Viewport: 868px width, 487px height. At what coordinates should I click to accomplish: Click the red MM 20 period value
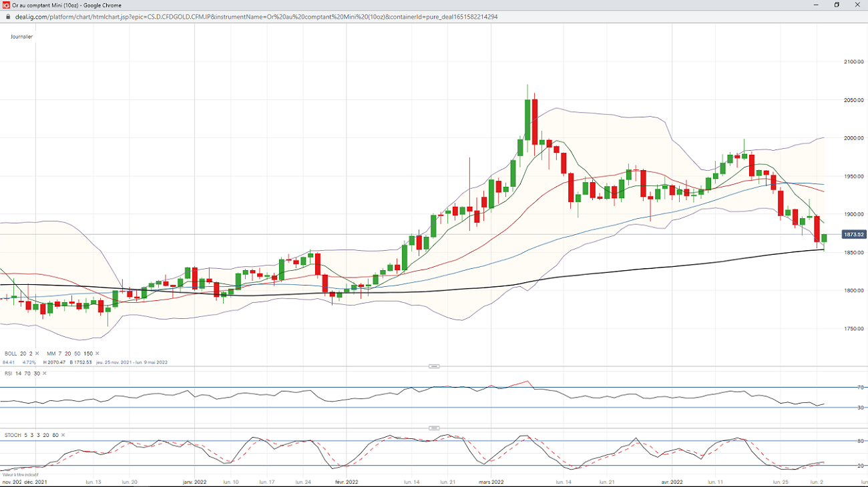(67, 354)
